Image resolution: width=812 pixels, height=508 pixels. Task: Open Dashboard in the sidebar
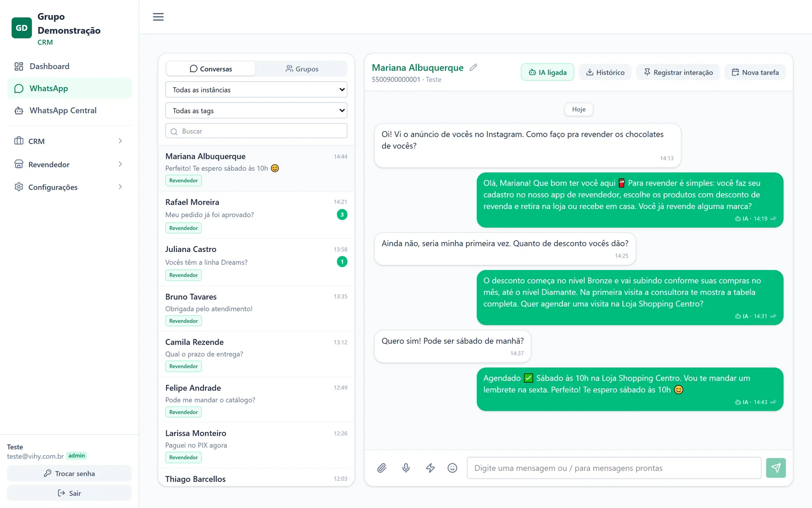(x=69, y=66)
